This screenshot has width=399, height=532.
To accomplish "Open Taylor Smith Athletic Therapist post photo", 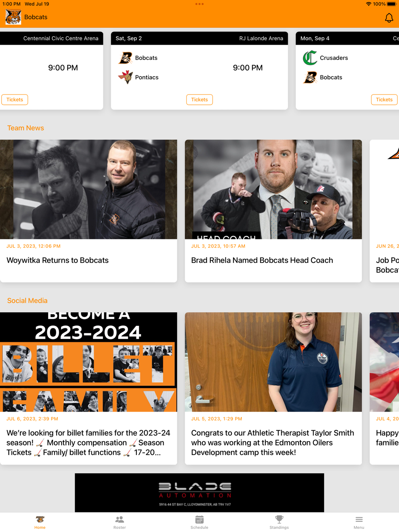I will click(273, 362).
